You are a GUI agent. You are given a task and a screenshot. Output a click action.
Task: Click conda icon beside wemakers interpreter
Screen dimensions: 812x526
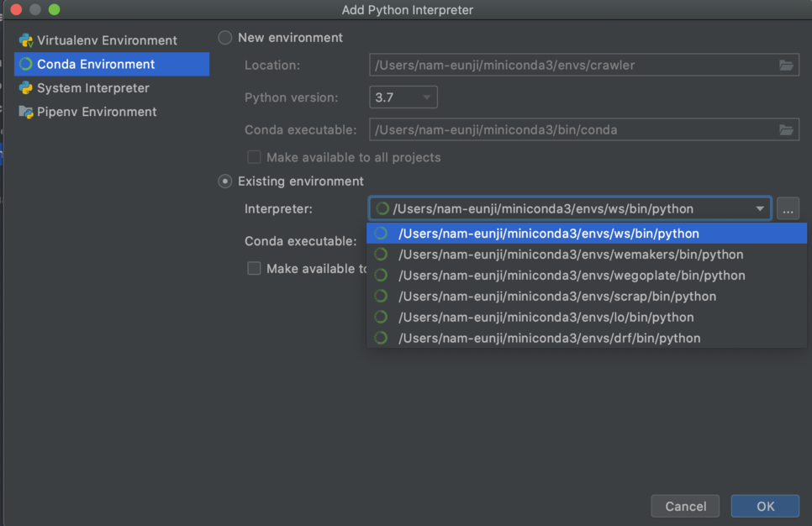pyautogui.click(x=381, y=255)
